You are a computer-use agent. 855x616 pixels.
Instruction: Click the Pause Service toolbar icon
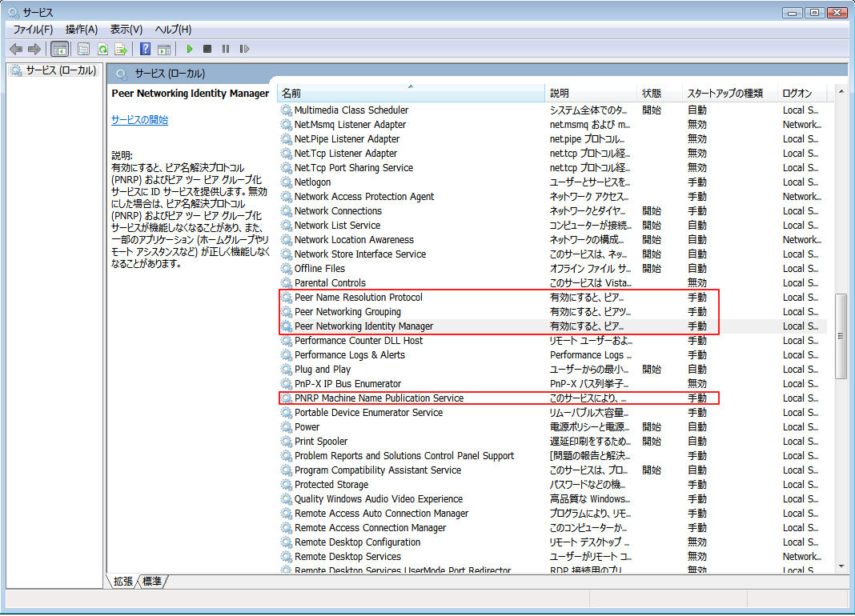pyautogui.click(x=226, y=49)
